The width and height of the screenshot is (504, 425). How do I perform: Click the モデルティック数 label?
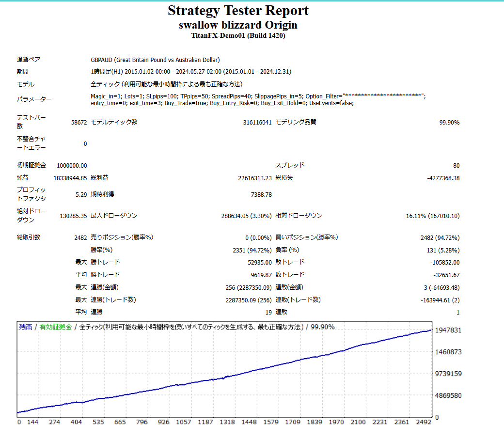(x=114, y=122)
